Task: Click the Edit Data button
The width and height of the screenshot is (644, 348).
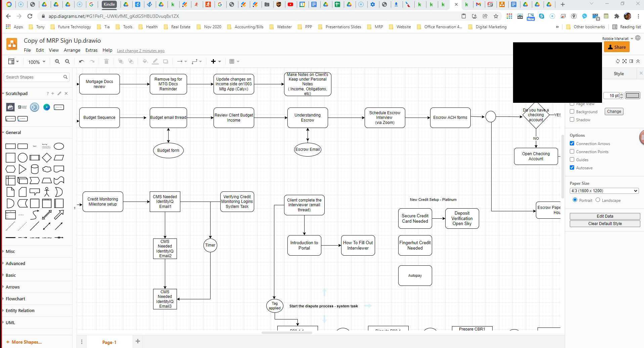Action: coord(605,216)
